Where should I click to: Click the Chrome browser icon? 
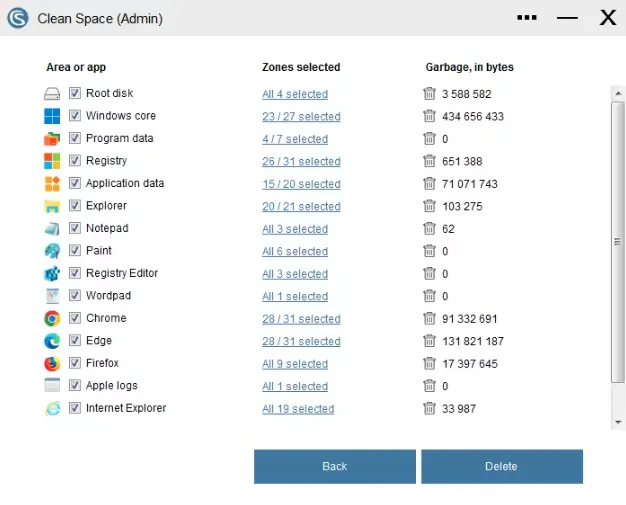52,318
